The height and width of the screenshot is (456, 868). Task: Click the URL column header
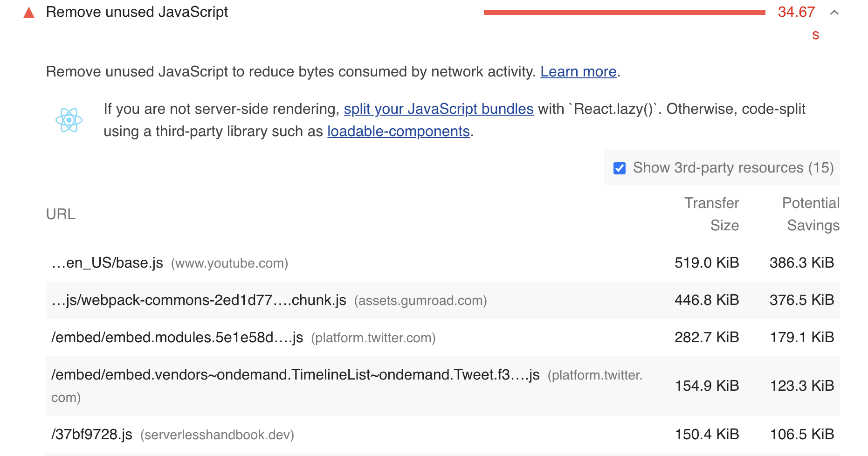click(61, 214)
